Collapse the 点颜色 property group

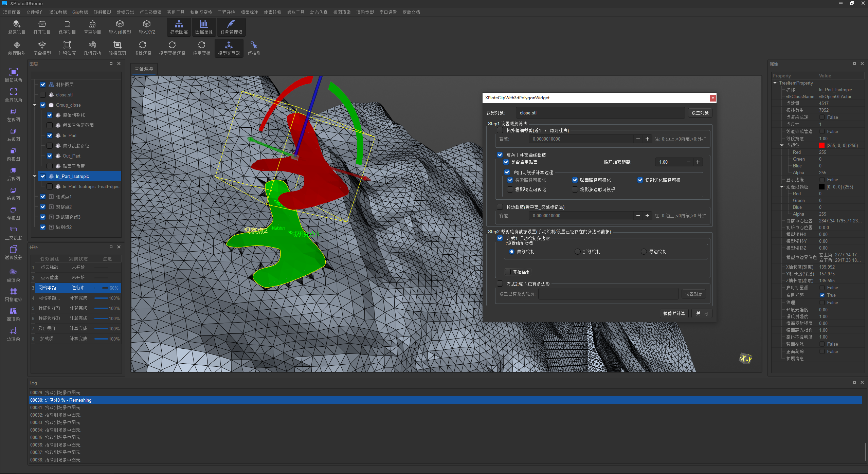click(781, 145)
